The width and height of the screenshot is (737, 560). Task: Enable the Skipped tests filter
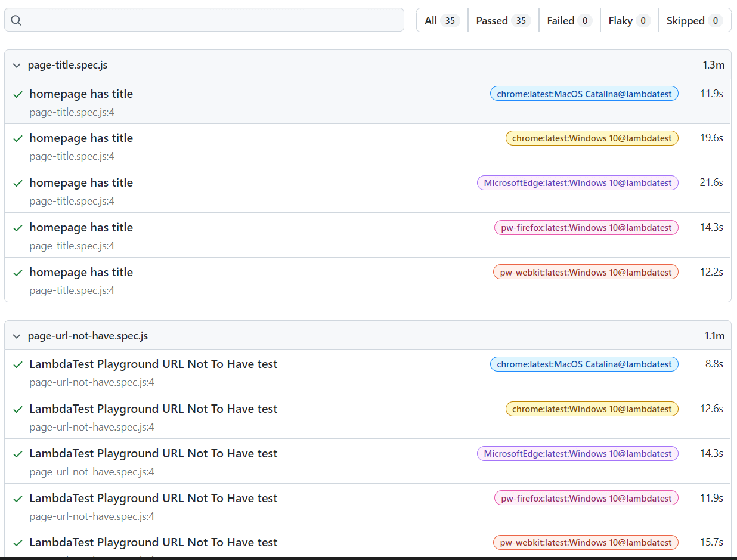point(694,20)
